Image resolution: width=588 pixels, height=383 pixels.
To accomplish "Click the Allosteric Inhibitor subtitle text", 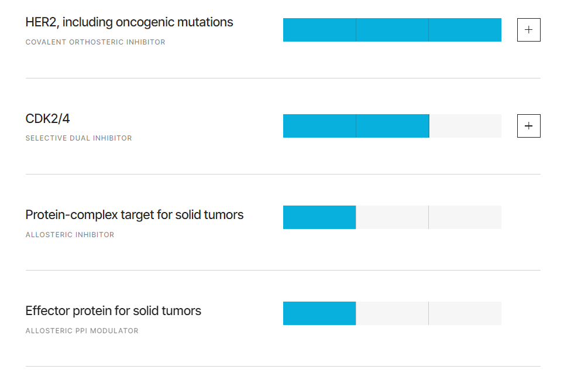I will [x=70, y=235].
